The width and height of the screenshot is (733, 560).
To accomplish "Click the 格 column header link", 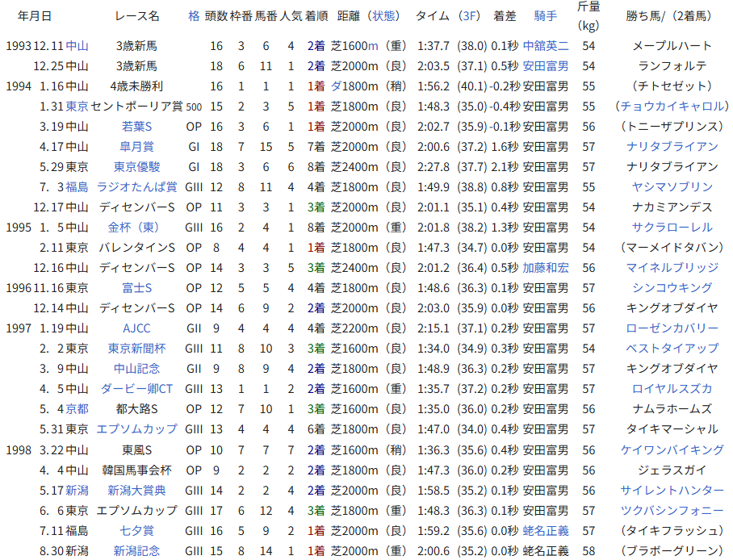I will tap(193, 15).
